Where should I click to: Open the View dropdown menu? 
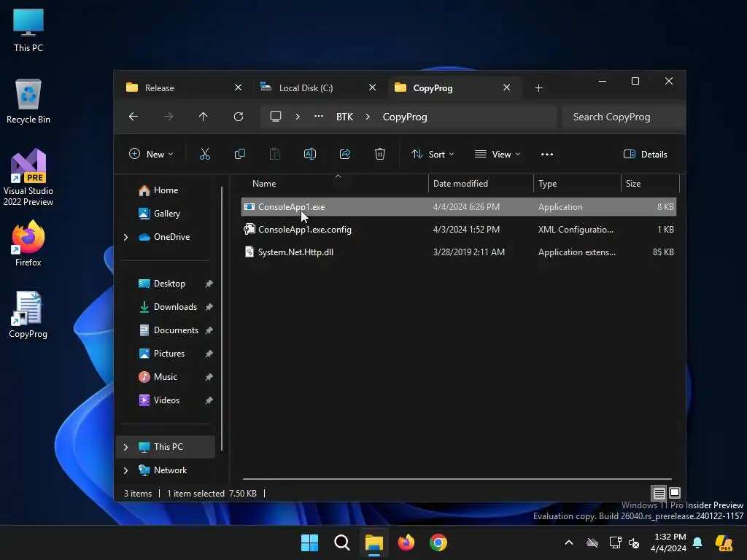[x=498, y=155]
